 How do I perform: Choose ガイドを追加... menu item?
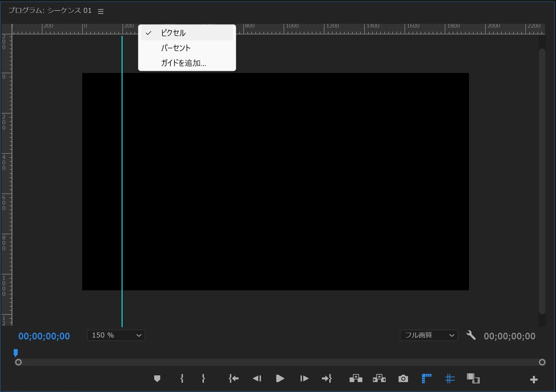183,63
